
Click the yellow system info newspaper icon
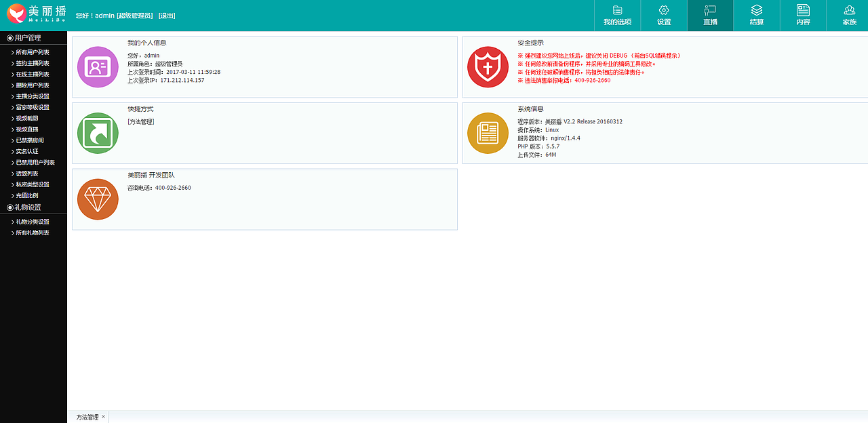(488, 133)
